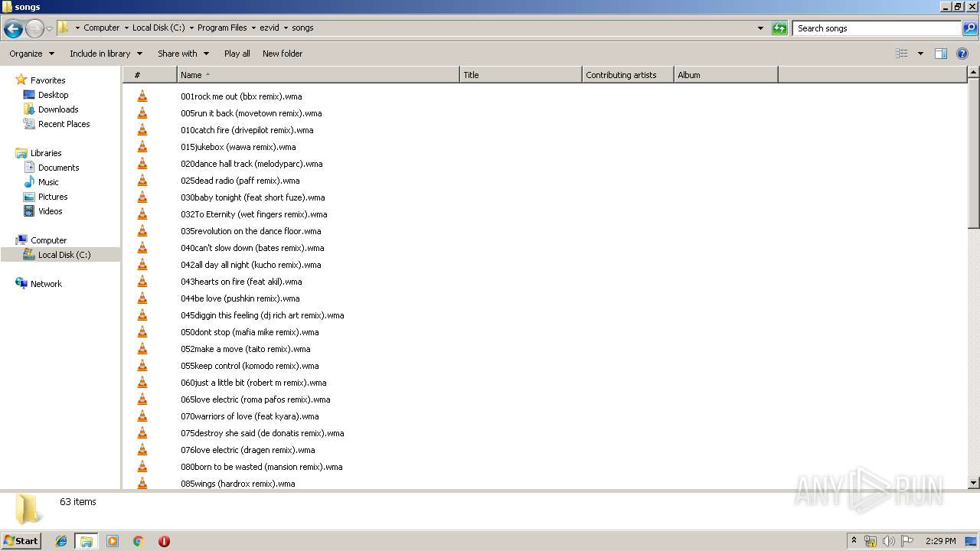Open Favorites in navigation pane
The image size is (980, 551).
click(x=47, y=80)
